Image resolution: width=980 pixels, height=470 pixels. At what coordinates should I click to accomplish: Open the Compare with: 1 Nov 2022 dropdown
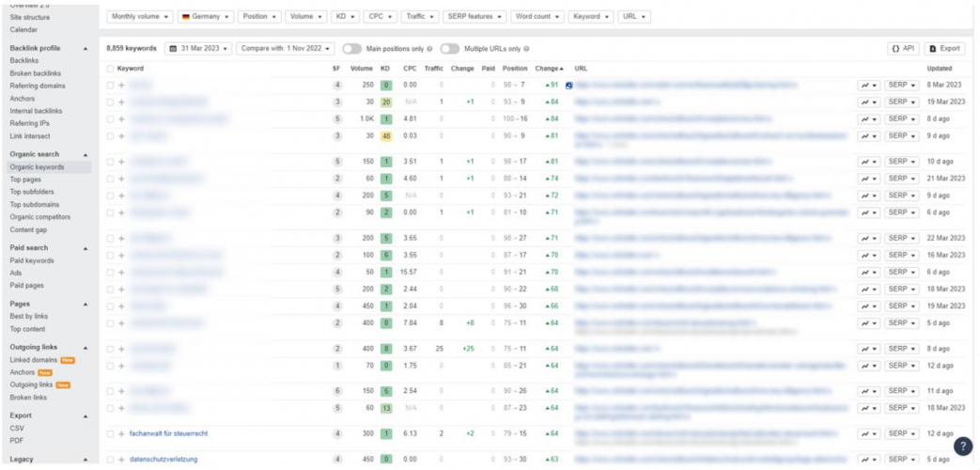(x=286, y=49)
